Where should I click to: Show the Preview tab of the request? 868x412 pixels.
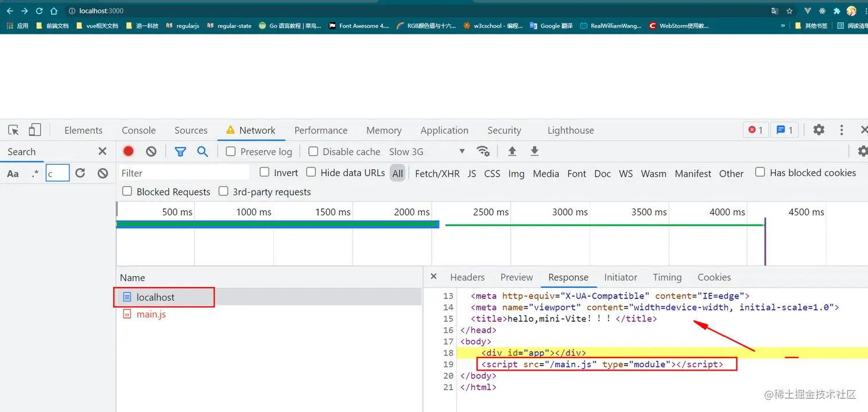click(x=517, y=277)
